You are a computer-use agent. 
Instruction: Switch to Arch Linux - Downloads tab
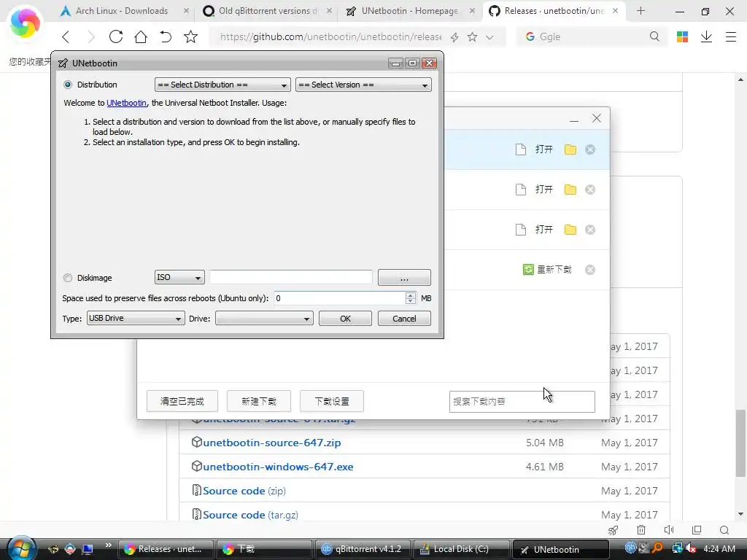click(x=122, y=11)
